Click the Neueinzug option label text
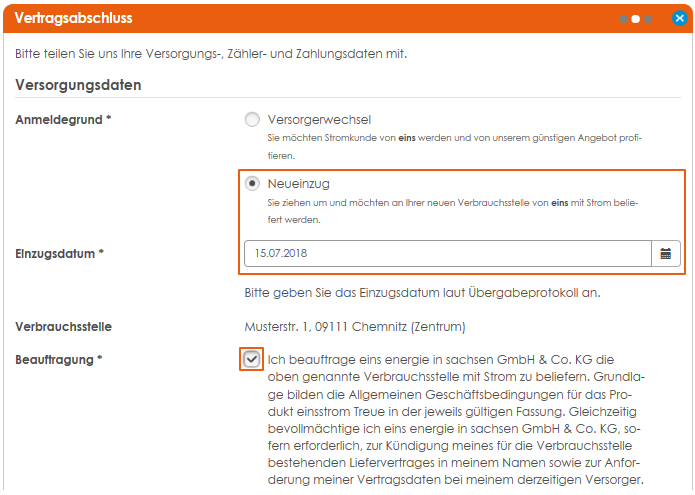Screen dimensions: 695x495 298,184
